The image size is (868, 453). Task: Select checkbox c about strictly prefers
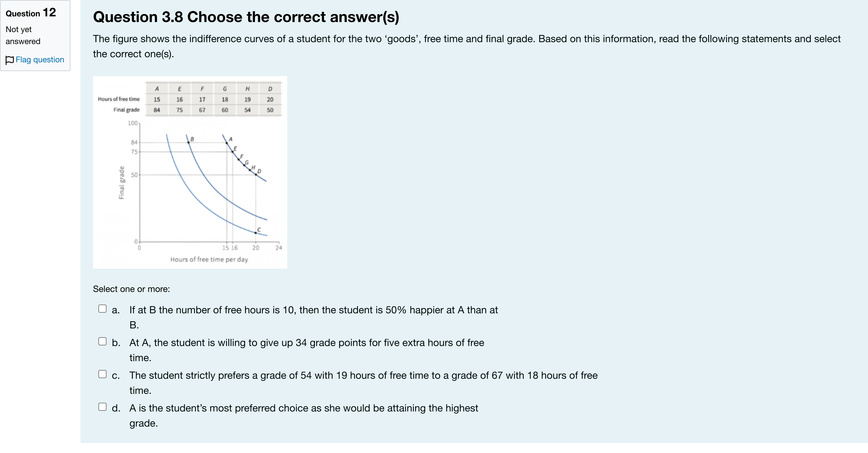point(102,374)
